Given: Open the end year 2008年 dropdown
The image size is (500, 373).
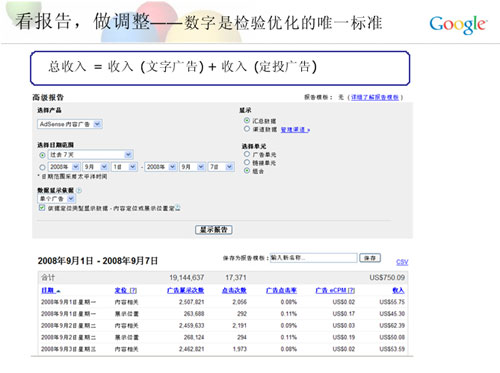Looking at the screenshot, I should (x=161, y=167).
